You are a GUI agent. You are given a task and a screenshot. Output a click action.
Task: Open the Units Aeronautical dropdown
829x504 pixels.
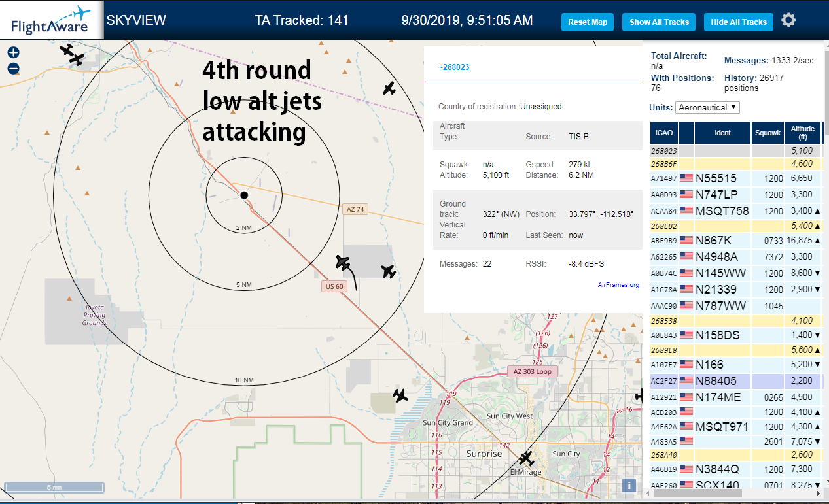click(708, 107)
